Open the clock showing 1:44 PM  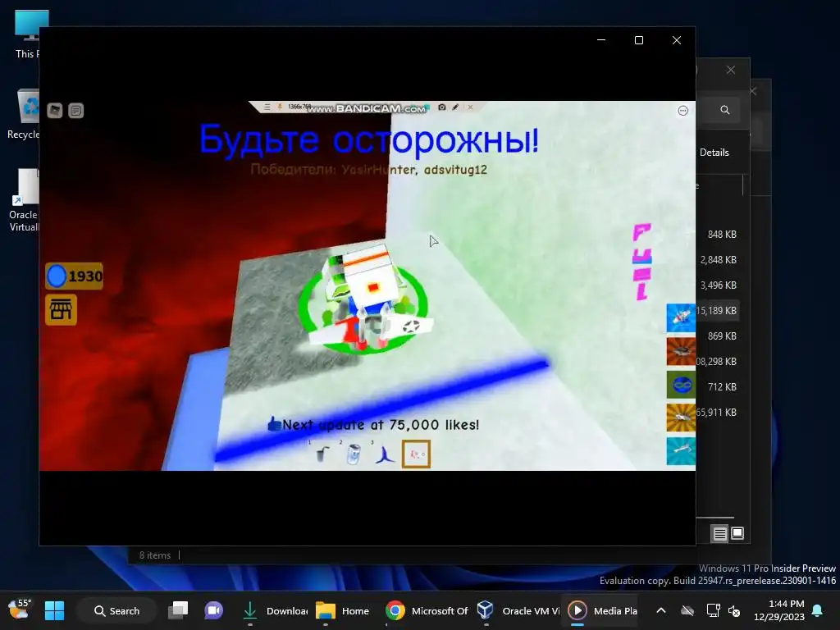779,610
